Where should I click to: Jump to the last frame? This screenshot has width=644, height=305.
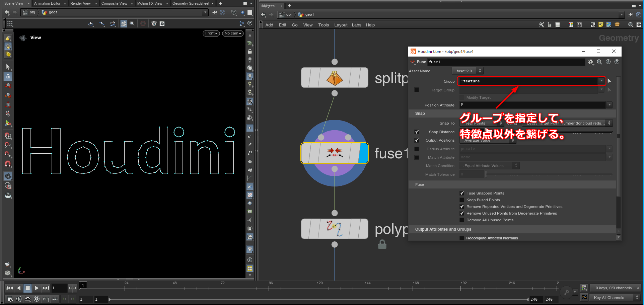[x=46, y=288]
